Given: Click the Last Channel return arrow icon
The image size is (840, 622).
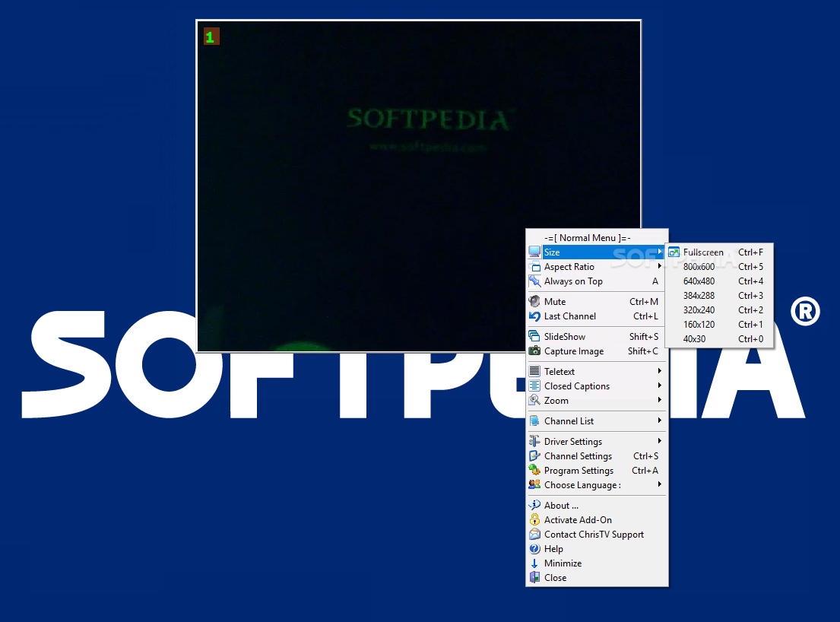Looking at the screenshot, I should coord(534,316).
